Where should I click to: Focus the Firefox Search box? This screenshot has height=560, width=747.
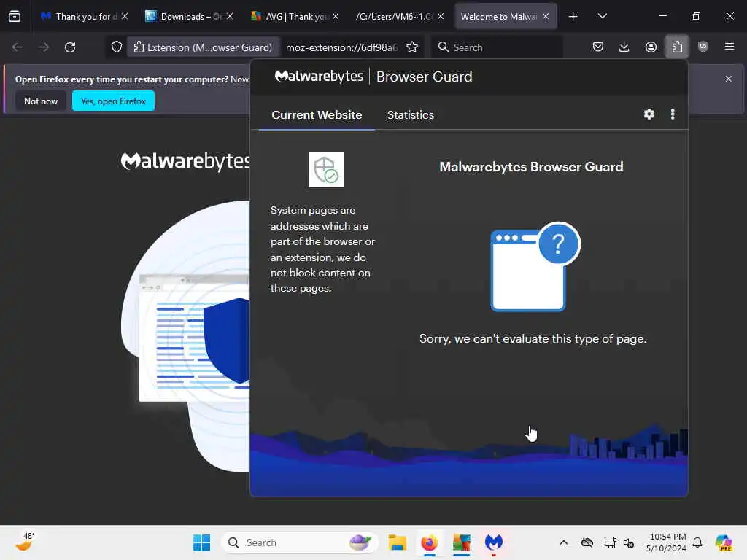497,47
